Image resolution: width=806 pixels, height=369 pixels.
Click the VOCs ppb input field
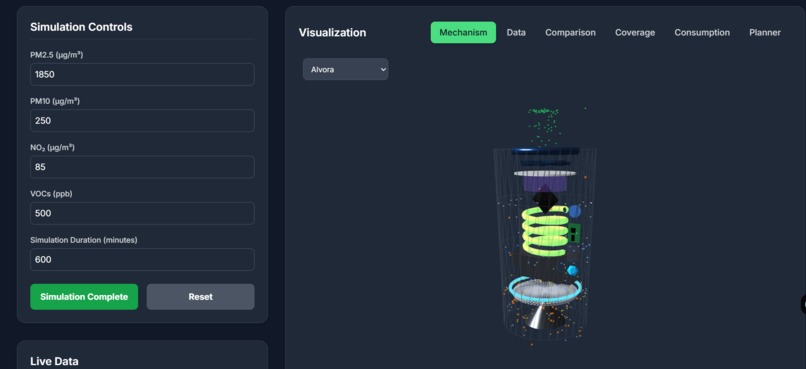[x=142, y=213]
